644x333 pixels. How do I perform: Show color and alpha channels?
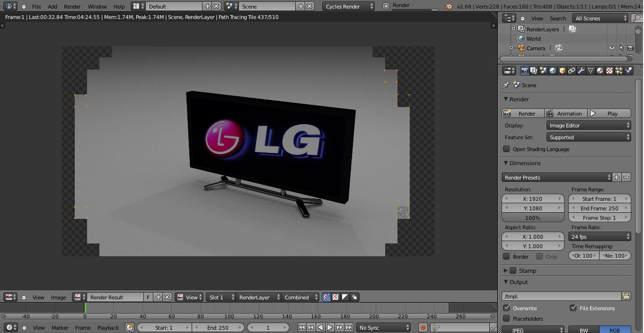(x=326, y=297)
